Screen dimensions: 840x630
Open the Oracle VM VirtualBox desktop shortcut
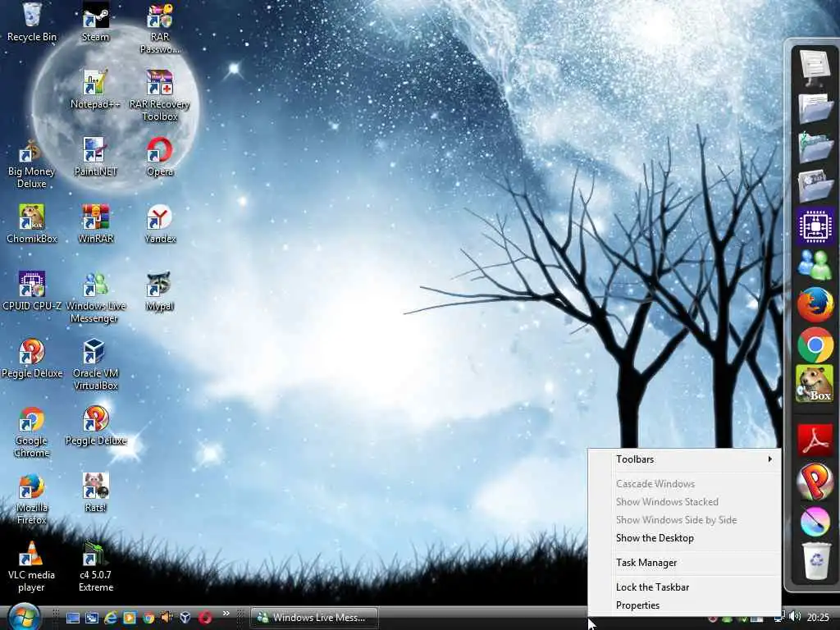[x=95, y=365]
